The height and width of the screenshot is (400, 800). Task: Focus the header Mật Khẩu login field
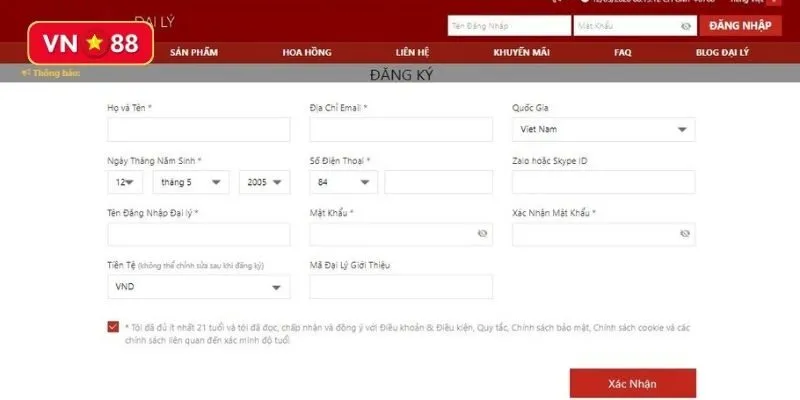635,26
